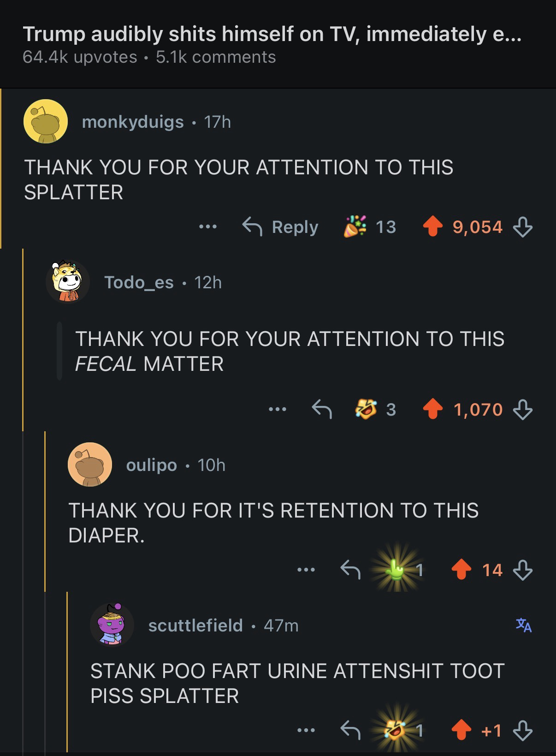Image resolution: width=556 pixels, height=756 pixels.
Task: Reply to monkyduigs' comment
Action: [280, 227]
